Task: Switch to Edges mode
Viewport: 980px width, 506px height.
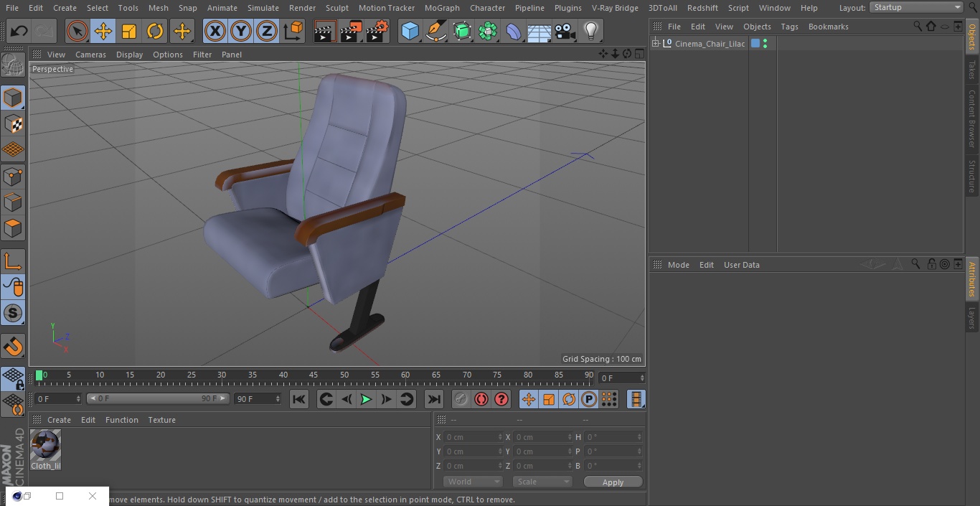Action: [x=13, y=202]
